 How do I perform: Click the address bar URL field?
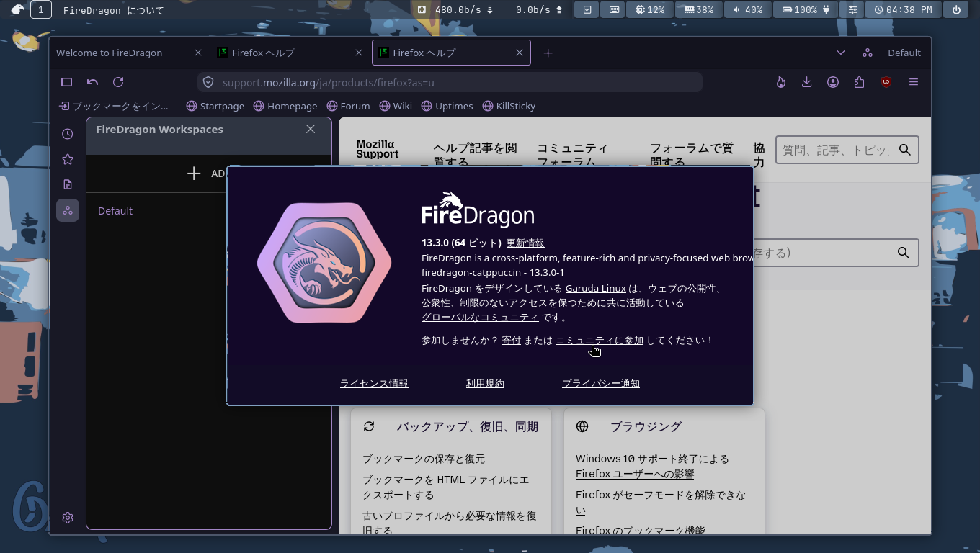pyautogui.click(x=450, y=82)
